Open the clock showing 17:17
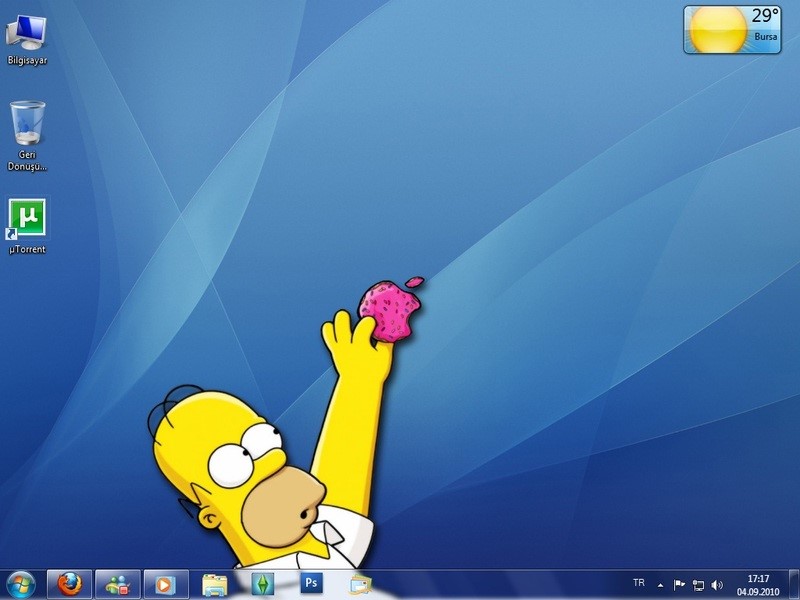Image resolution: width=800 pixels, height=600 pixels. [x=758, y=585]
